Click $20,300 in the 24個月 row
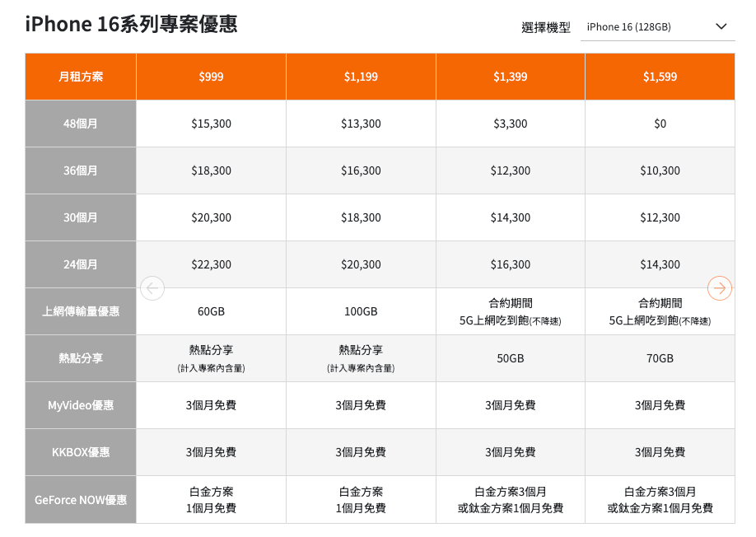Screen dimensions: 756x537 pyautogui.click(x=361, y=264)
